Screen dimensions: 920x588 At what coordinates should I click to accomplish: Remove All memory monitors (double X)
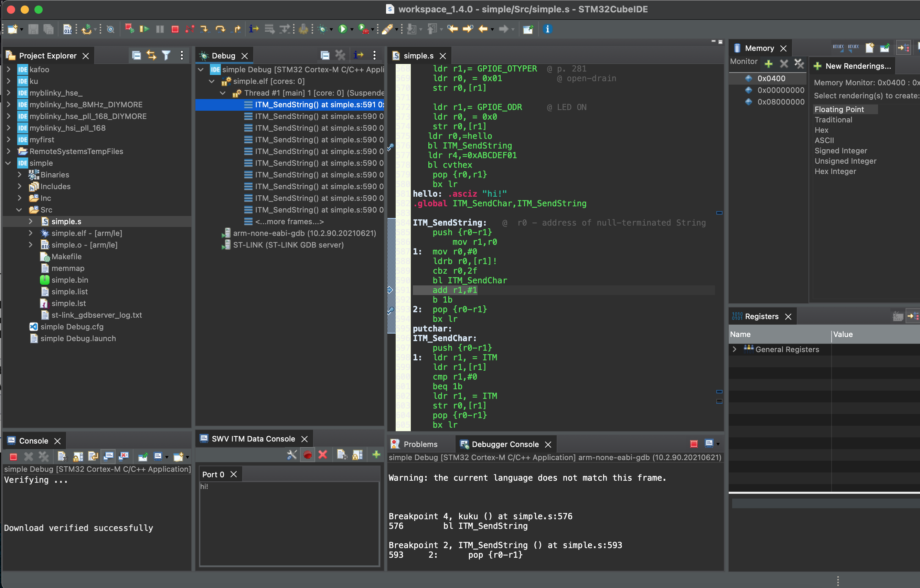799,63
